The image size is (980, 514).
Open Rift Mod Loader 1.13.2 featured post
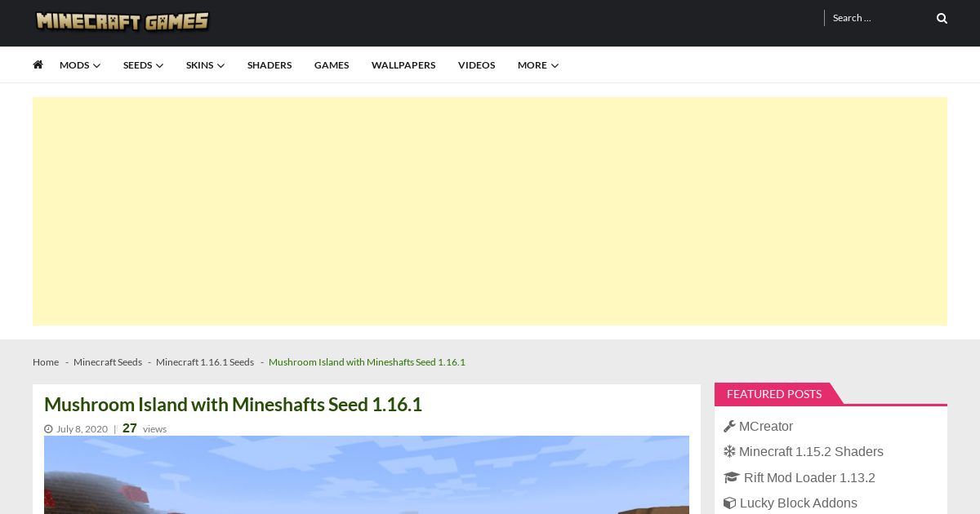click(x=809, y=477)
